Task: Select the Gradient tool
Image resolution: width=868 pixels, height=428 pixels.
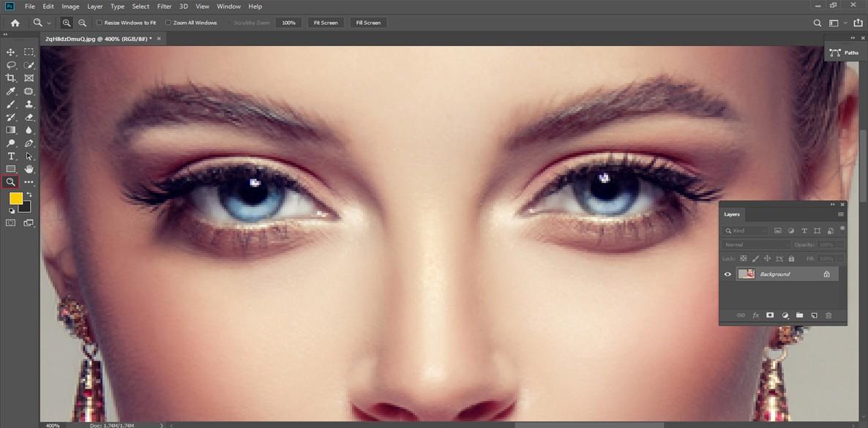Action: coord(10,130)
